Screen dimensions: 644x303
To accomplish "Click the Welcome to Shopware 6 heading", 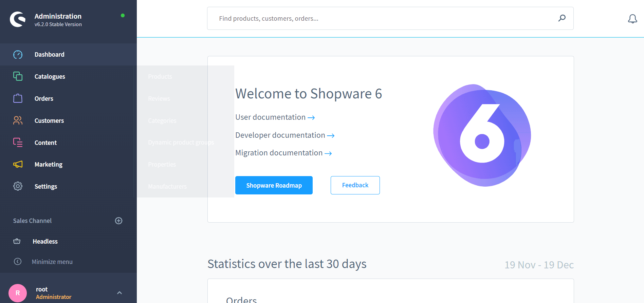I will (309, 94).
